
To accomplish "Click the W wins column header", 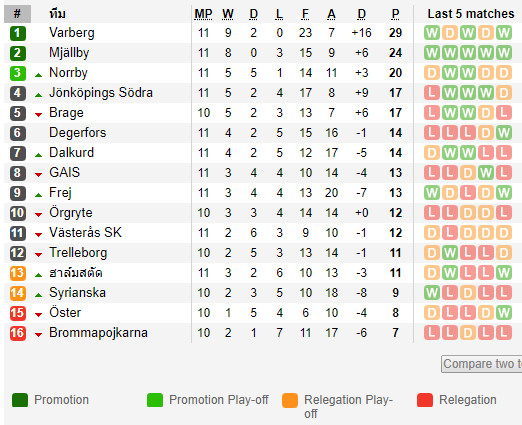I will (x=228, y=14).
